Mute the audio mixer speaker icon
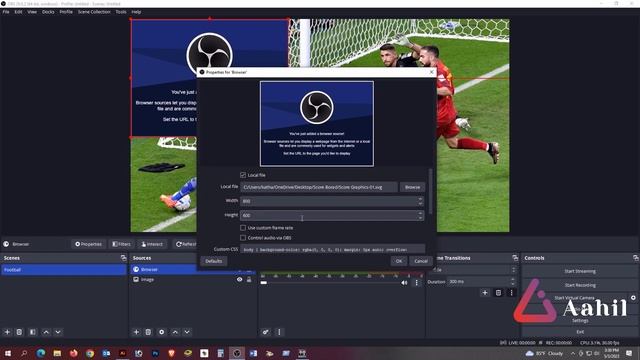This screenshot has height=360, width=640. pyautogui.click(x=404, y=282)
